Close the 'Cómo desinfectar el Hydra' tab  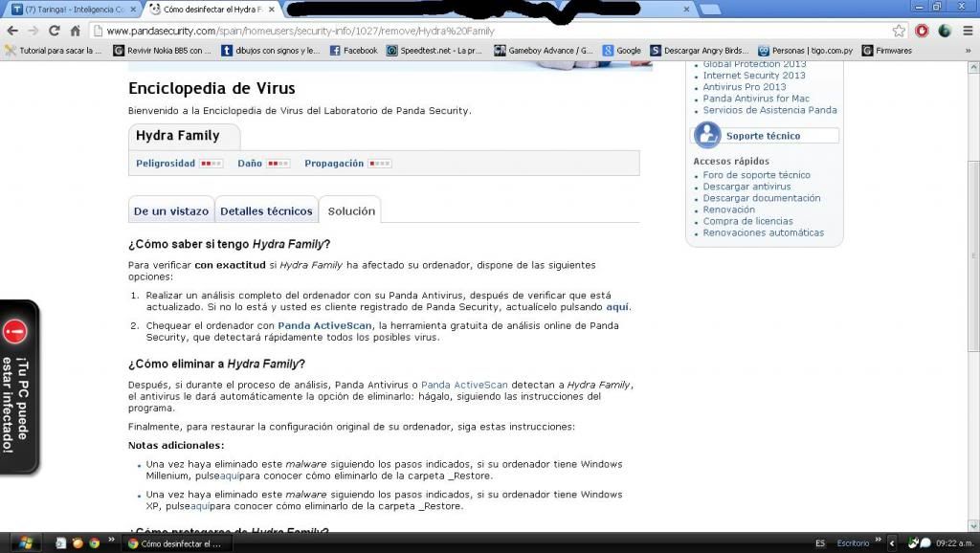click(x=271, y=10)
